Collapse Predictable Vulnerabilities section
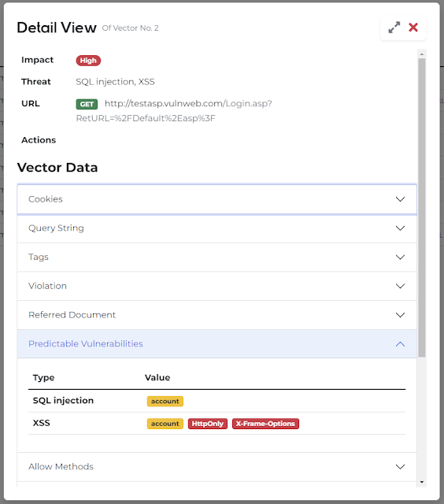The image size is (444, 504). coord(216,344)
